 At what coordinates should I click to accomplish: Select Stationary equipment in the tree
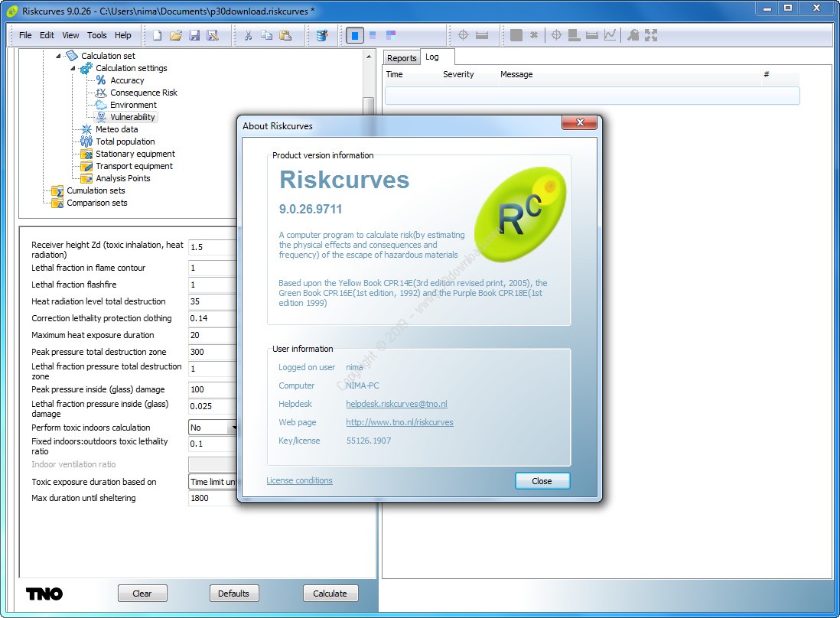coord(135,154)
